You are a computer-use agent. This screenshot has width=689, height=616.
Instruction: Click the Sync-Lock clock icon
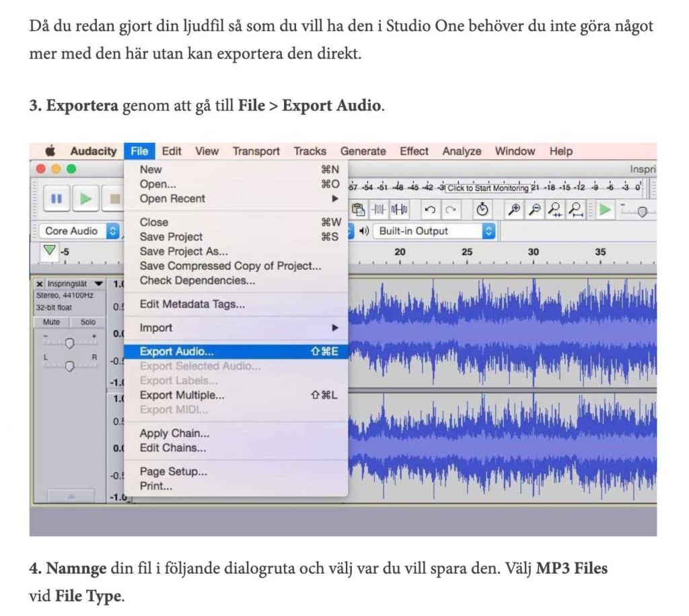click(x=482, y=210)
